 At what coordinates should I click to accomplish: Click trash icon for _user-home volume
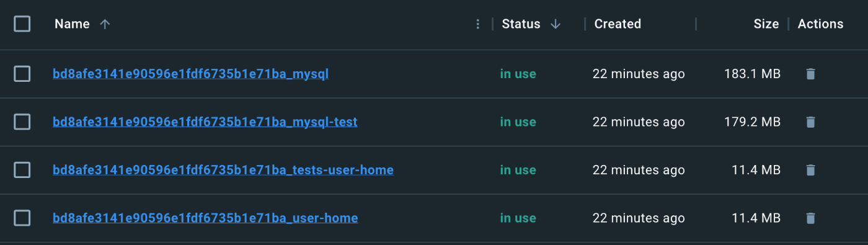click(810, 218)
